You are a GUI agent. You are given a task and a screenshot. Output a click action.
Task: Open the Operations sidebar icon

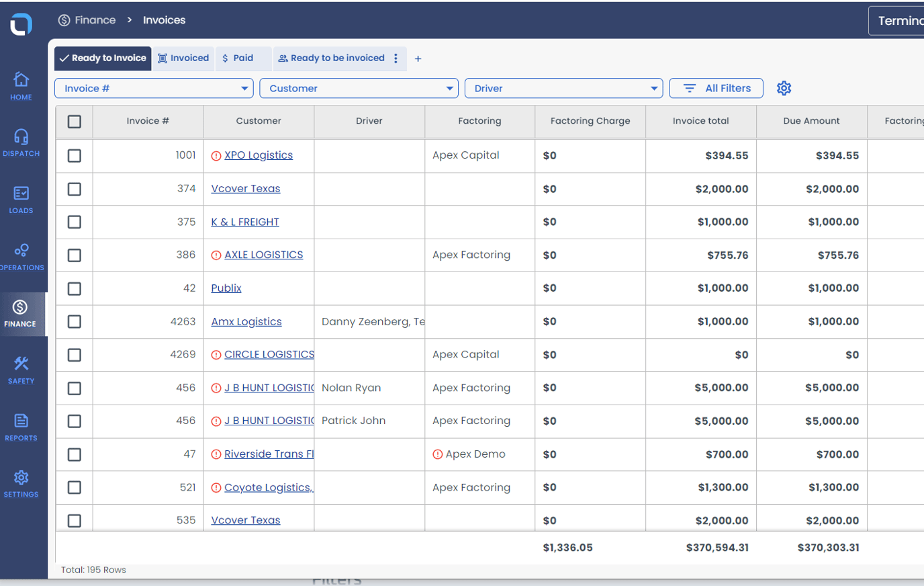pos(21,256)
